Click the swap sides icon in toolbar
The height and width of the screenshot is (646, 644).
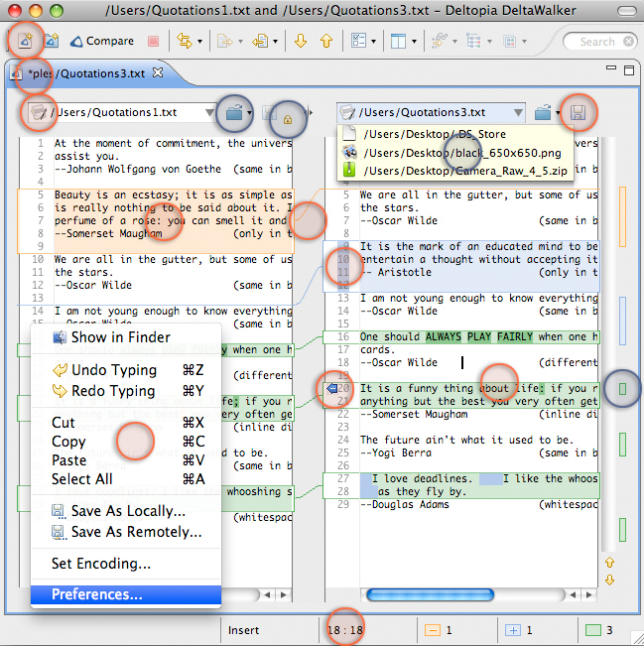click(184, 42)
